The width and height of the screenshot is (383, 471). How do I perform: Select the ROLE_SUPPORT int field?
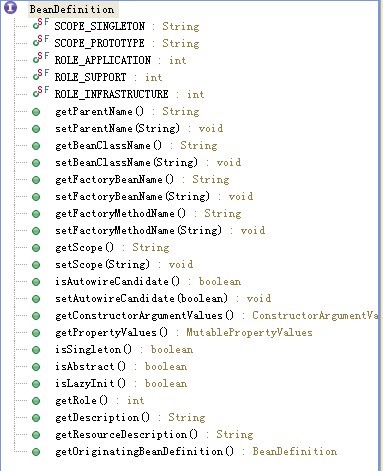108,77
